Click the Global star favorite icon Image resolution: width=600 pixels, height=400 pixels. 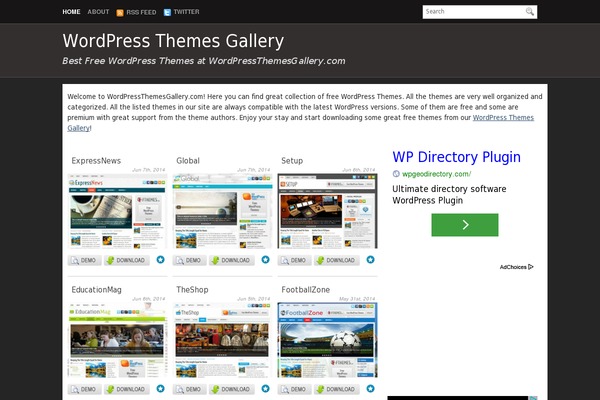(x=265, y=260)
